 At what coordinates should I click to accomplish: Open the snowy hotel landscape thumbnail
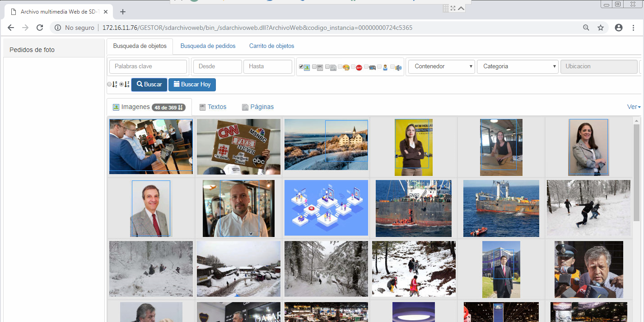coord(326,145)
